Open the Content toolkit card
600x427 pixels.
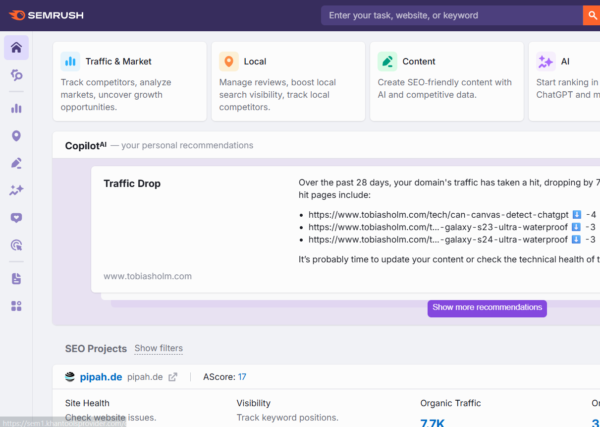(x=447, y=81)
